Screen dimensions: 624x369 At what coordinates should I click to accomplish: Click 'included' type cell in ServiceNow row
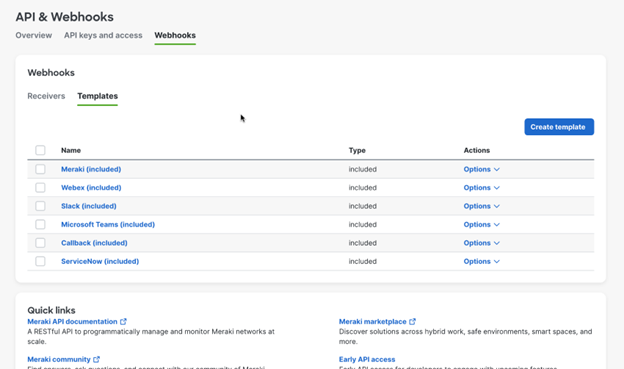click(363, 261)
